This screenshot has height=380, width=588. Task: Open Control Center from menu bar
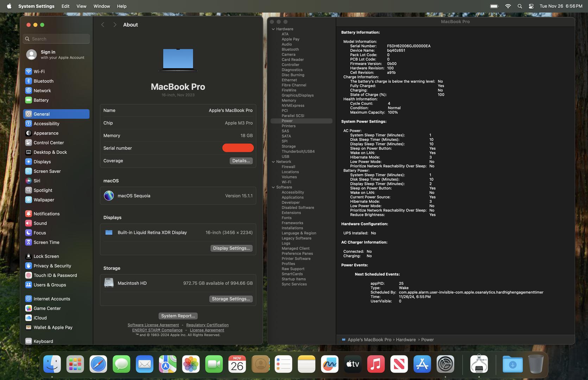[531, 6]
